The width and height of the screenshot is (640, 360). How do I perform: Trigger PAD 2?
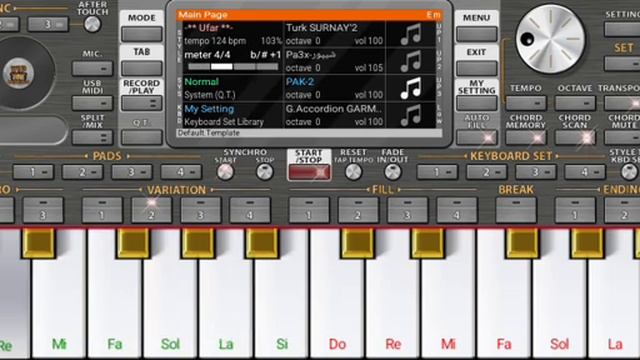(82, 172)
